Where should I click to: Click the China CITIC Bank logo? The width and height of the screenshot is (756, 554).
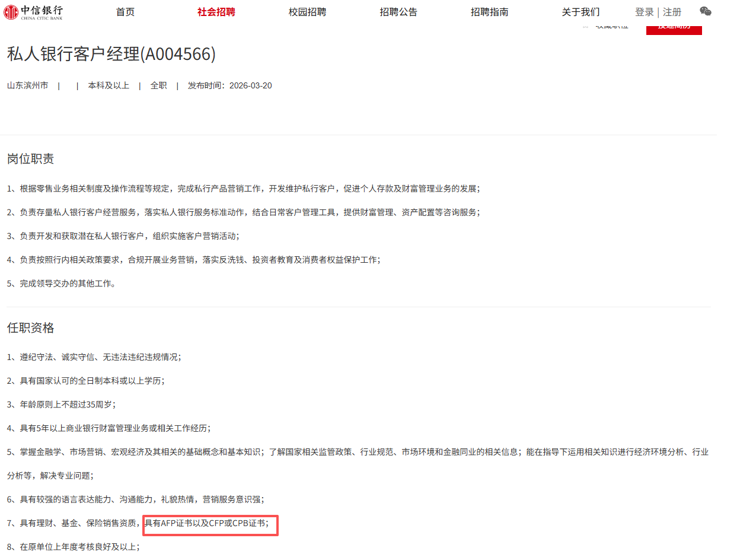point(33,12)
